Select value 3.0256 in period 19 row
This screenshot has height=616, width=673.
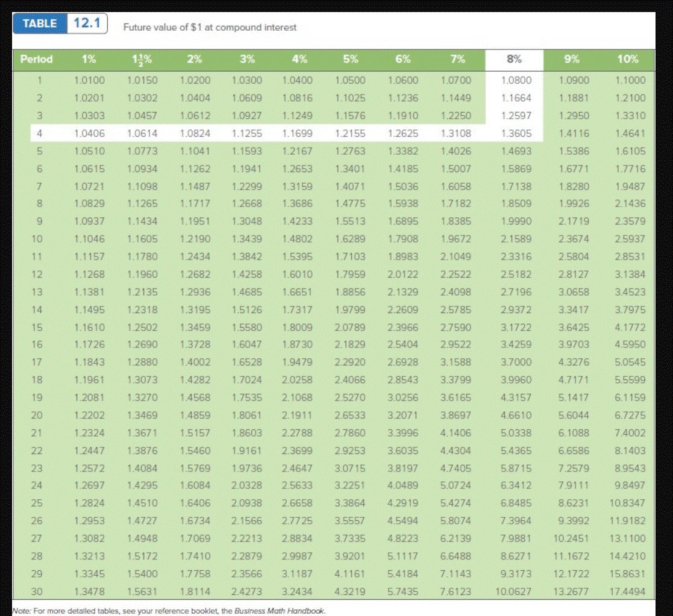click(x=403, y=397)
